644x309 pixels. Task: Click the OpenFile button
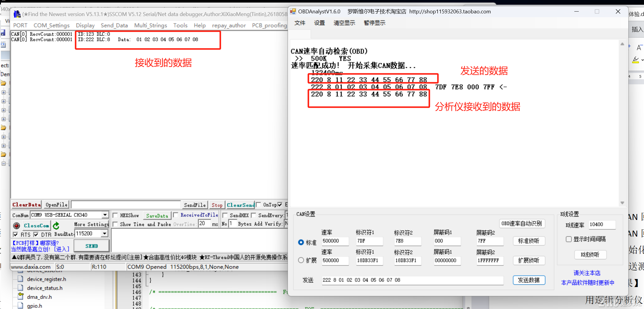coord(56,205)
